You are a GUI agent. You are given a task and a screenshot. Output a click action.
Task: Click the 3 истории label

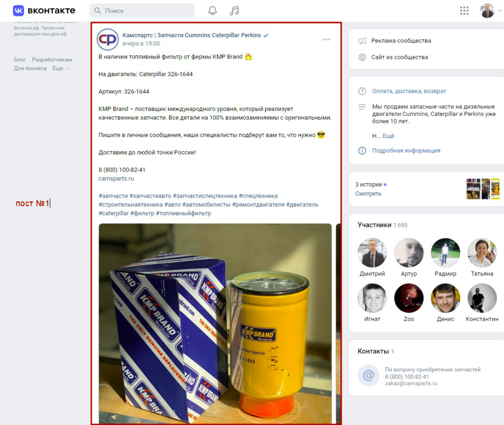point(369,185)
